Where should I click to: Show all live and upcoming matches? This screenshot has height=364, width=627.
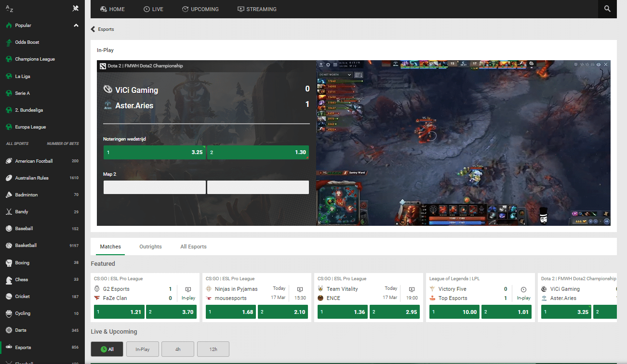tap(107, 349)
